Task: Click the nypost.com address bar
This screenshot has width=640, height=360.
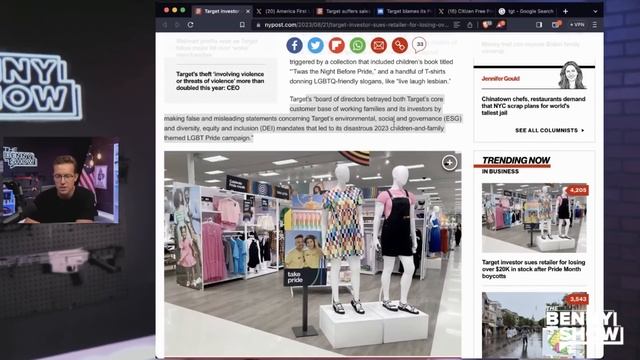Action: [356, 25]
